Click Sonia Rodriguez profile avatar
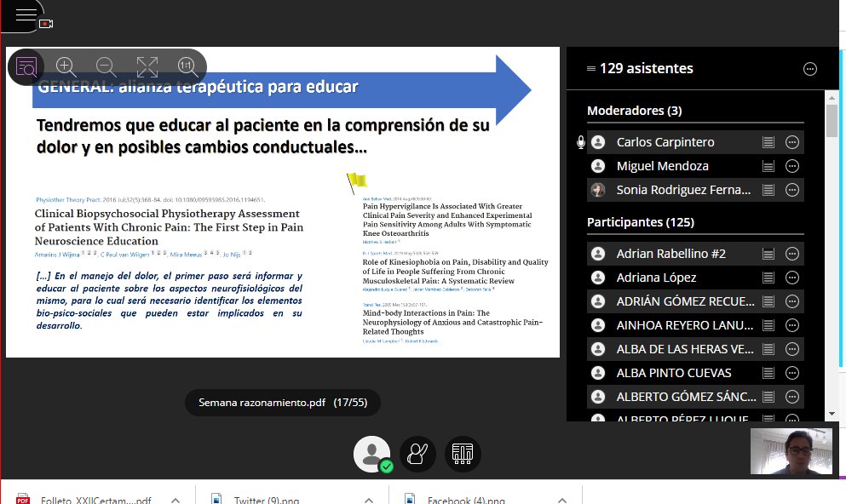Image resolution: width=846 pixels, height=504 pixels. [x=598, y=190]
